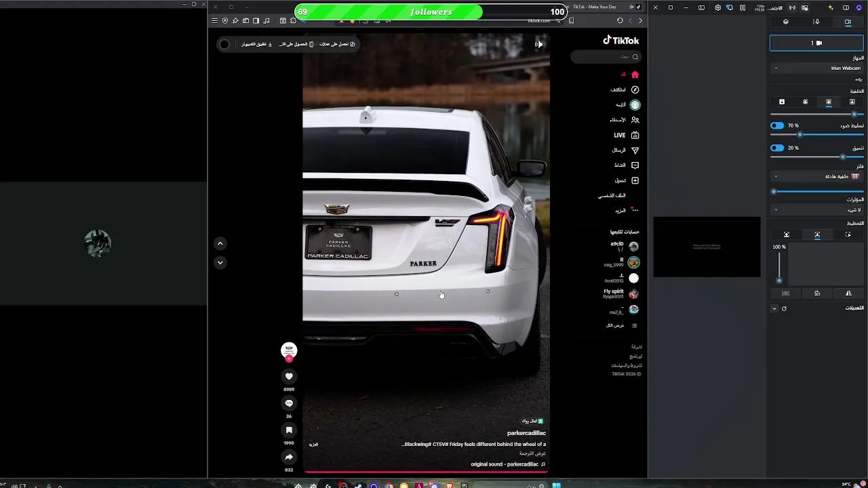
Task: Click the TikTok logo
Action: 621,41
